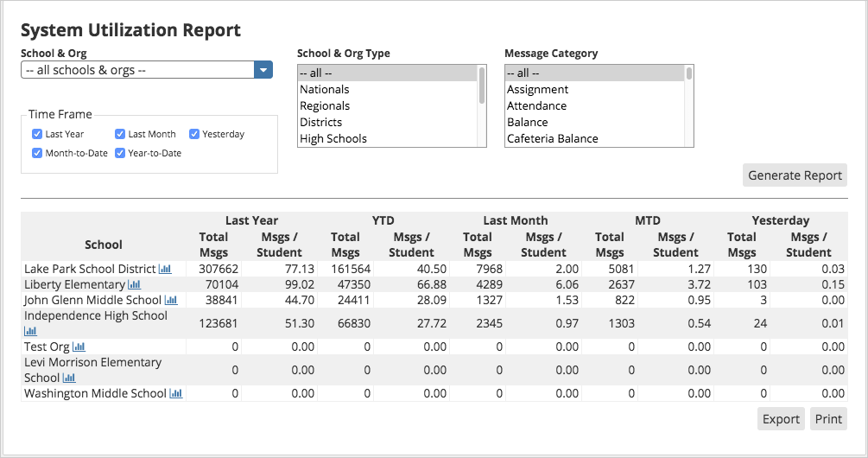Open the Test Org chart icon

point(79,347)
